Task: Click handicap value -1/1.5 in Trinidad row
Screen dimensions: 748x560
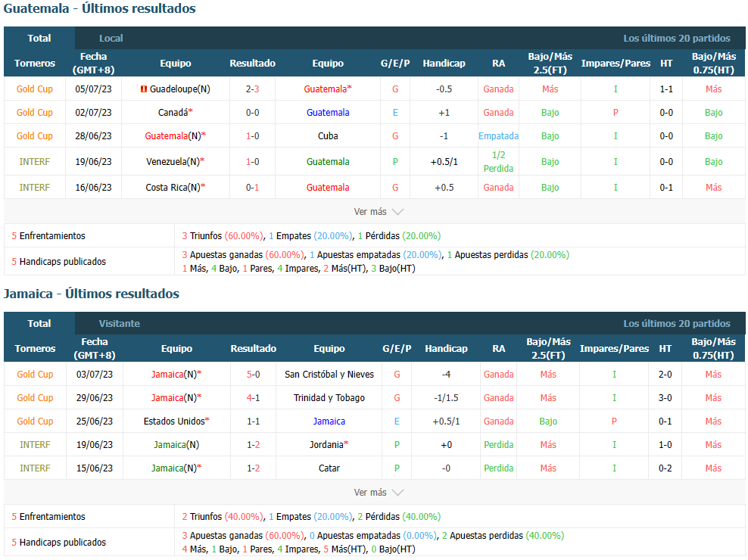Action: click(446, 398)
